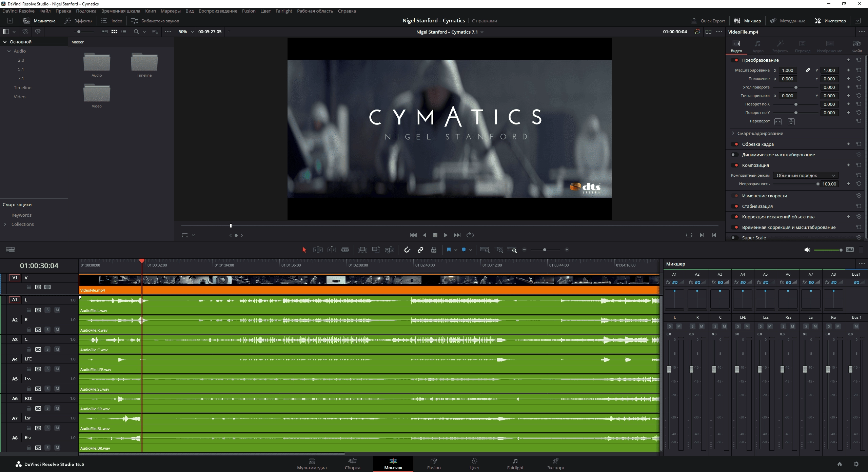Toggle the Snapping magnet icon
The image size is (868, 472).
tap(407, 250)
